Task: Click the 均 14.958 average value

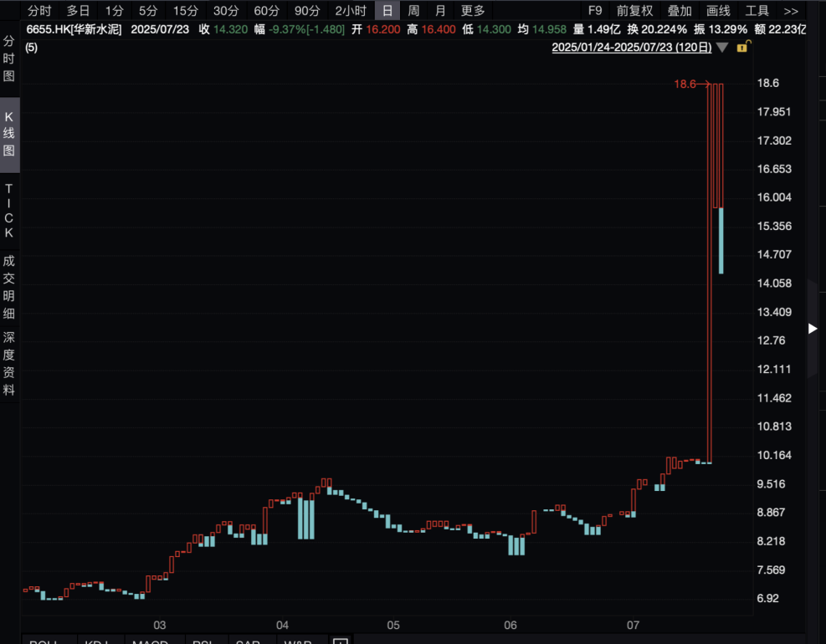Action: [542, 29]
